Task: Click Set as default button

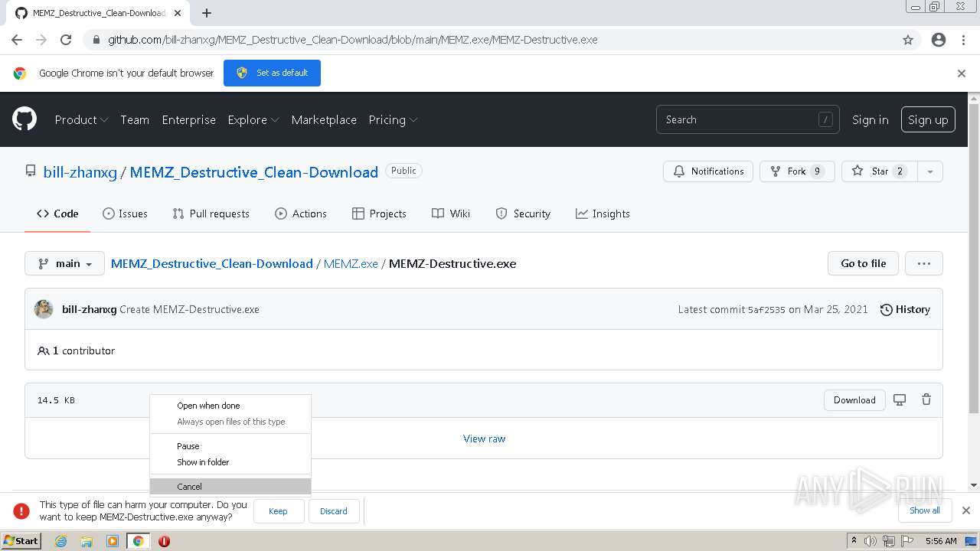Action: point(272,73)
